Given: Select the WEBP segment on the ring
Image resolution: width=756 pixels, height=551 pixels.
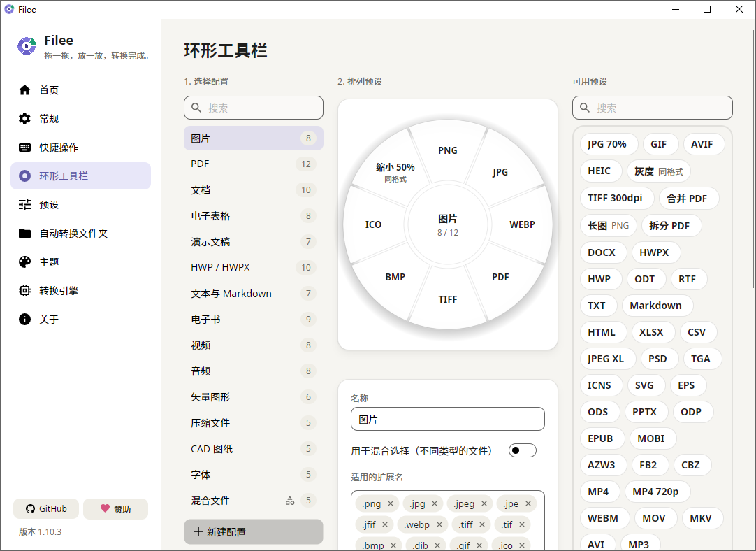Looking at the screenshot, I should [522, 224].
